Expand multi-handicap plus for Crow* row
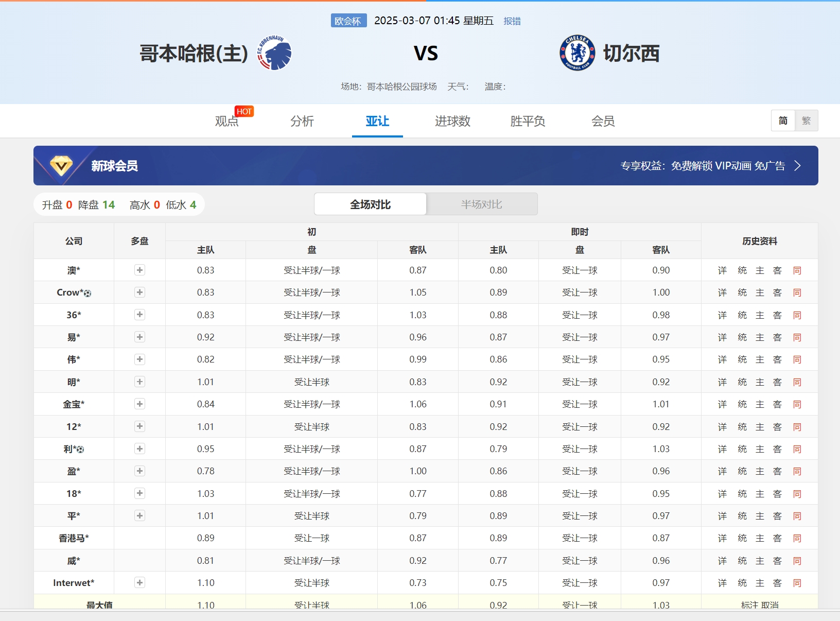Image resolution: width=840 pixels, height=621 pixels. (139, 292)
